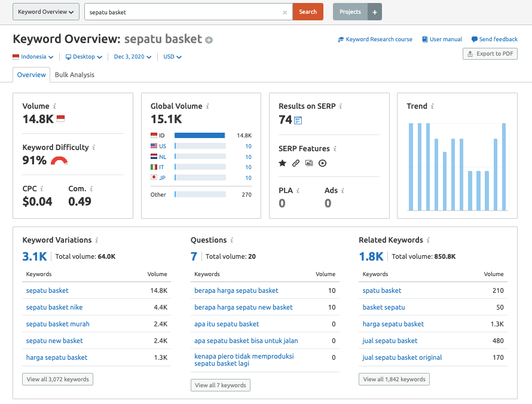Click info icon next to Com.
The height and width of the screenshot is (404, 532).
coord(91,189)
